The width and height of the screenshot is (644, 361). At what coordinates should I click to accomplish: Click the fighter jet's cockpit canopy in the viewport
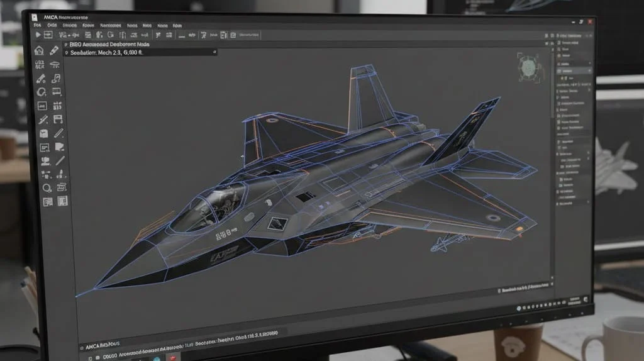(x=208, y=209)
